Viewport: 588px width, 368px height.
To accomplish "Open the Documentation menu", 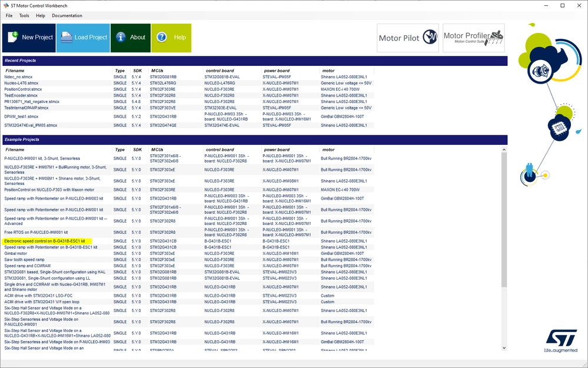I will coord(67,16).
